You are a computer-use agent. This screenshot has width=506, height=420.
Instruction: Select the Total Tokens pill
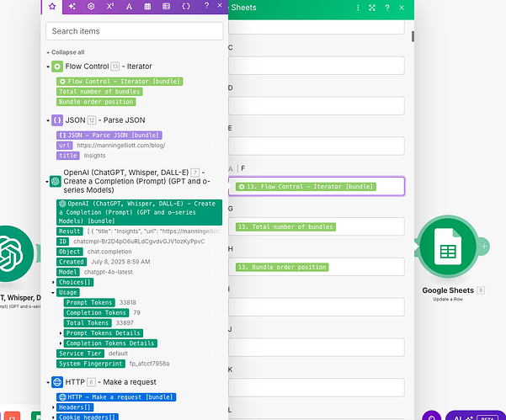click(x=88, y=323)
